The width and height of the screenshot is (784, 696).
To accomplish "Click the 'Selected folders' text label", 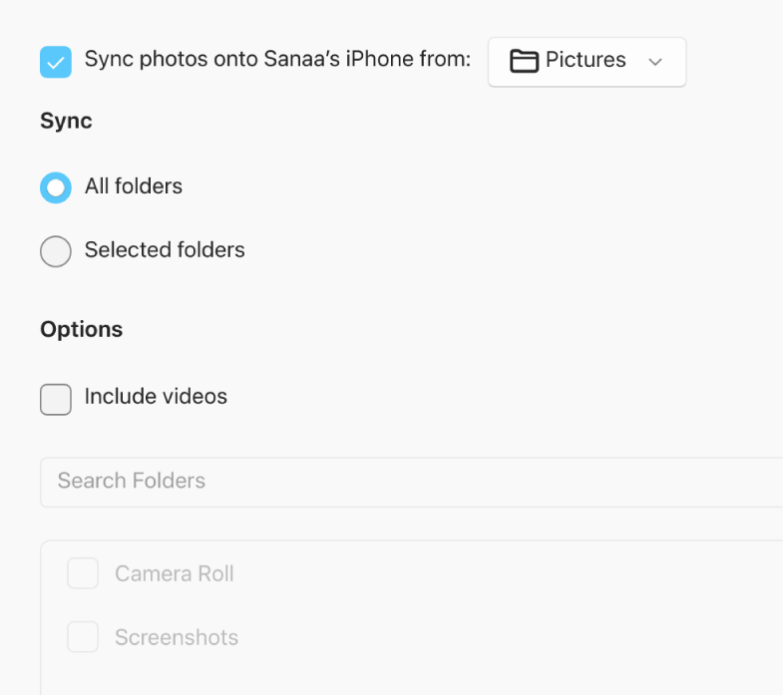I will pyautogui.click(x=165, y=250).
